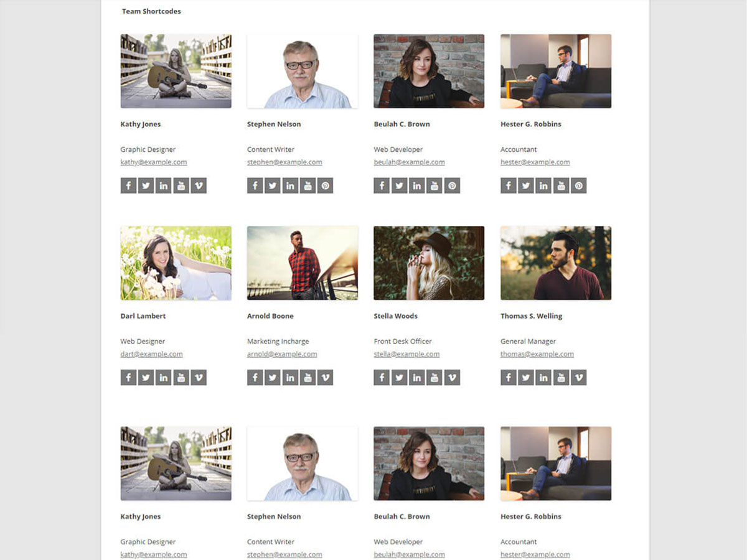Email darl@example.com link
747x560 pixels.
[151, 354]
